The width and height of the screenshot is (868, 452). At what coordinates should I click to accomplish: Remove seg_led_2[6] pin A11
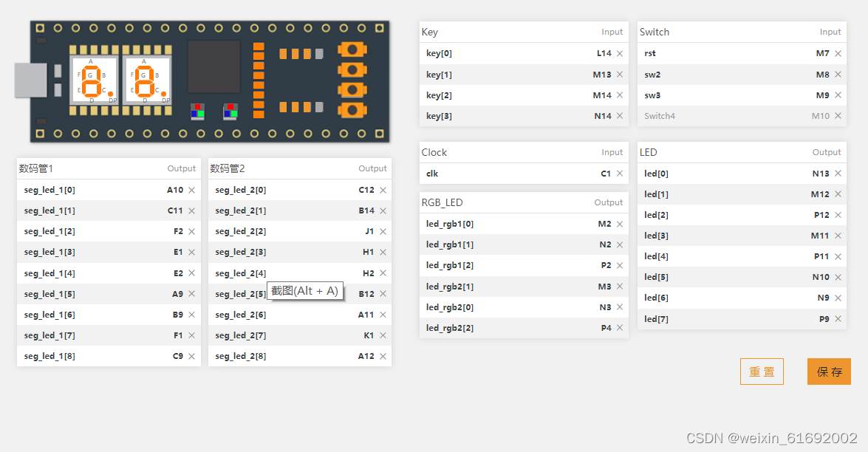(383, 315)
